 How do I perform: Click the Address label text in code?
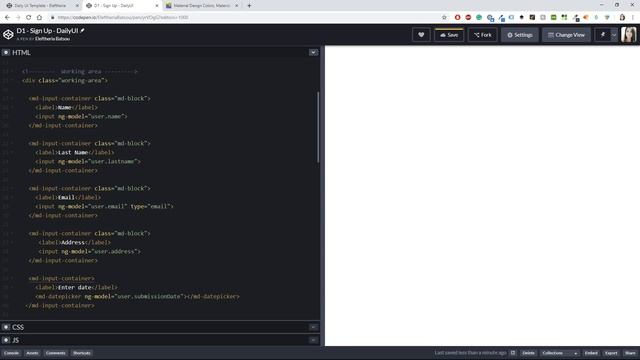[73, 242]
